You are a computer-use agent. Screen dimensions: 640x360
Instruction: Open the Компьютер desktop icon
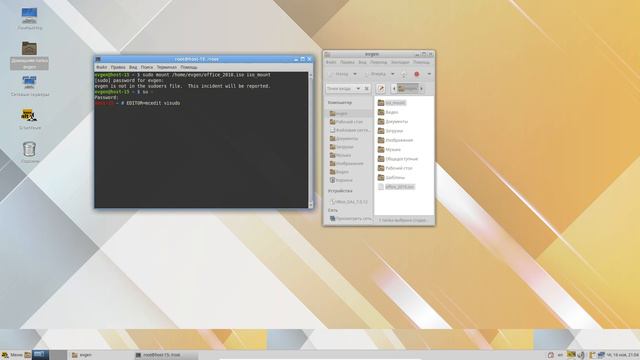click(29, 18)
